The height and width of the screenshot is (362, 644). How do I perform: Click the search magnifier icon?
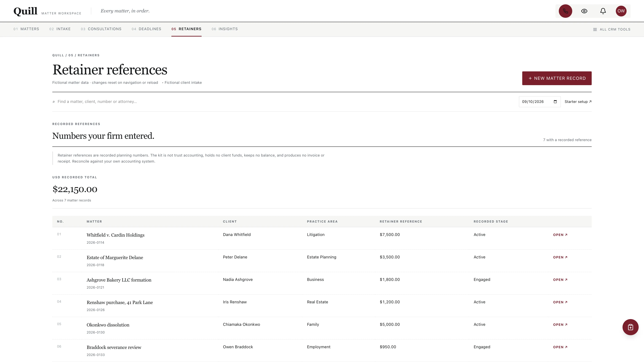click(x=53, y=102)
